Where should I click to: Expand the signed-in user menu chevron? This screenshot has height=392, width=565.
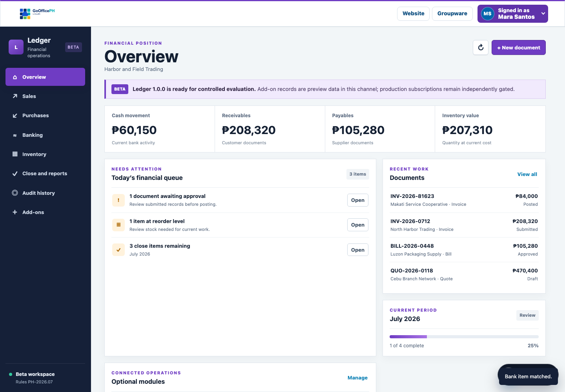click(x=543, y=14)
